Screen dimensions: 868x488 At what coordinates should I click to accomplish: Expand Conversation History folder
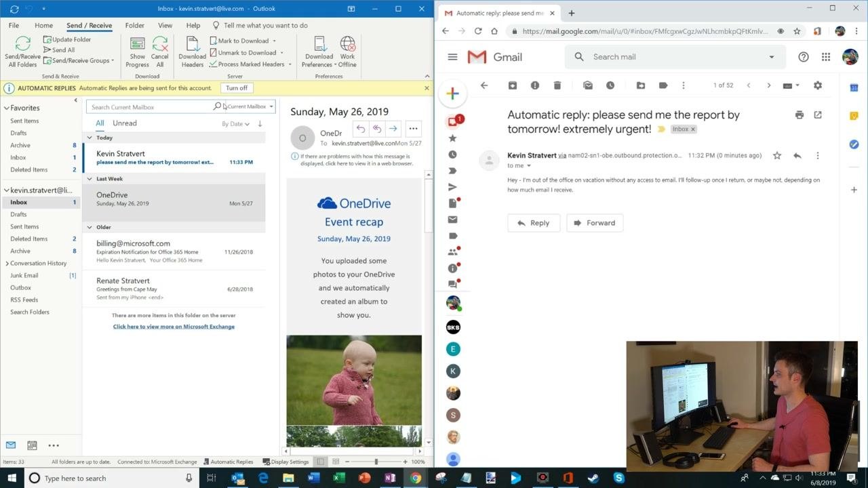[x=7, y=263]
